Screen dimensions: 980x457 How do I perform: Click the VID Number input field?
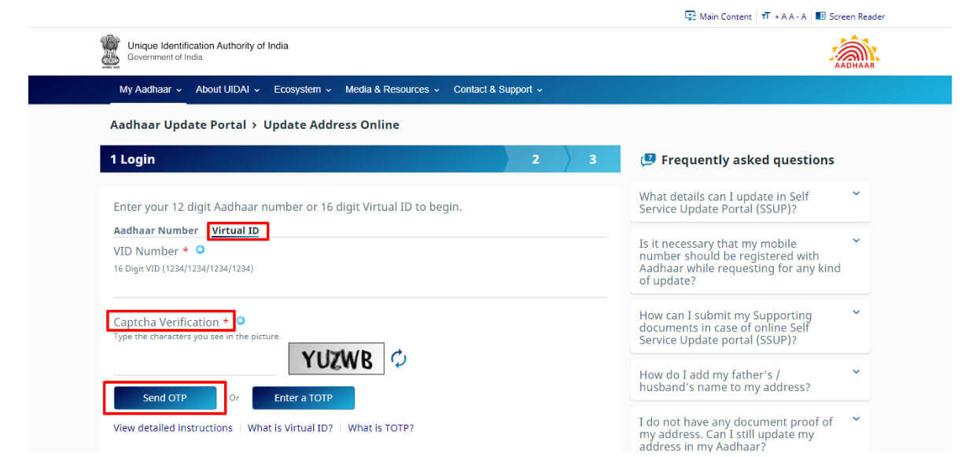point(360,287)
